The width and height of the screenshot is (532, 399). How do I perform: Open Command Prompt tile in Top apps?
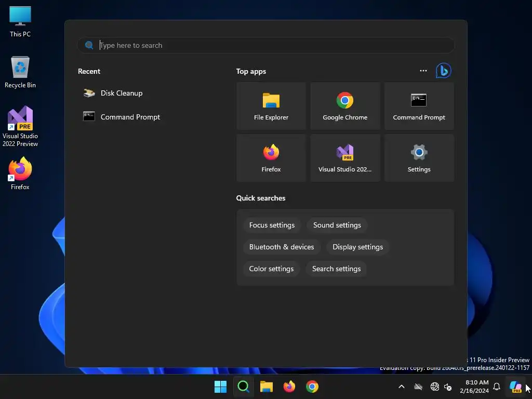point(419,106)
